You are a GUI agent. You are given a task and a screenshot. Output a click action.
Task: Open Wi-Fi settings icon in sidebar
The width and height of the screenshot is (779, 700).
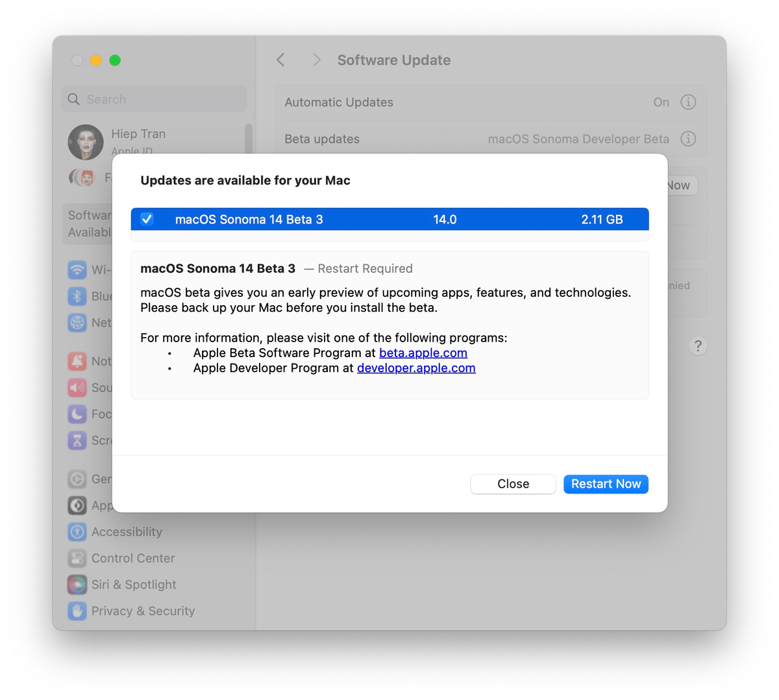[x=77, y=269]
